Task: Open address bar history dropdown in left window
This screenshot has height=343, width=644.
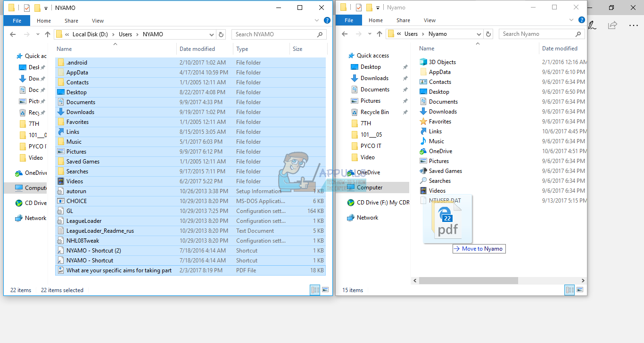Action: pos(212,34)
